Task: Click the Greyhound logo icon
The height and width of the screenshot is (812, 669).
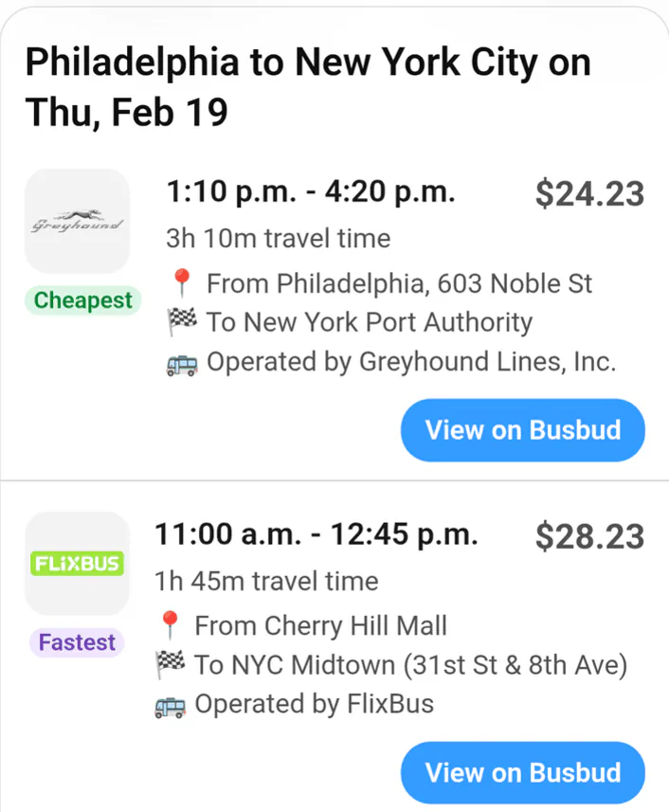Action: [80, 220]
